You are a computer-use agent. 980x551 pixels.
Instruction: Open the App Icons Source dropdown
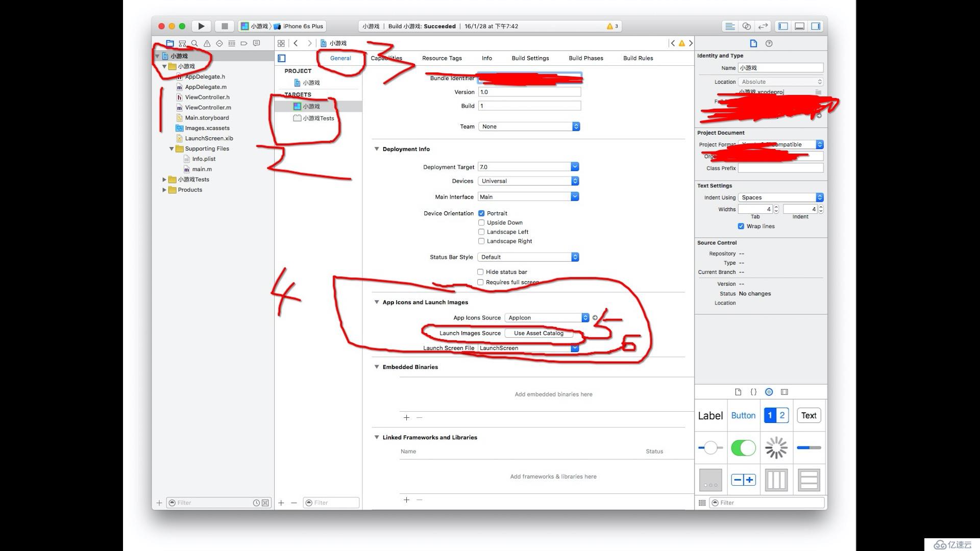[547, 318]
